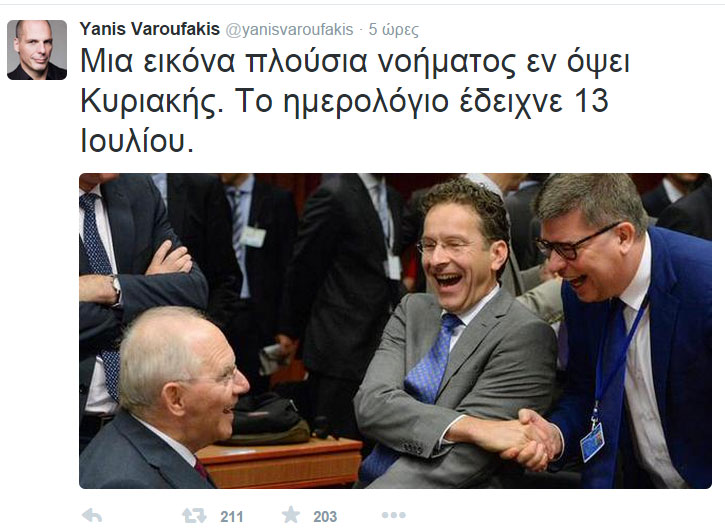725x531 pixels.
Task: Open Yanis Varoufakis profile avatar
Action: tap(37, 50)
